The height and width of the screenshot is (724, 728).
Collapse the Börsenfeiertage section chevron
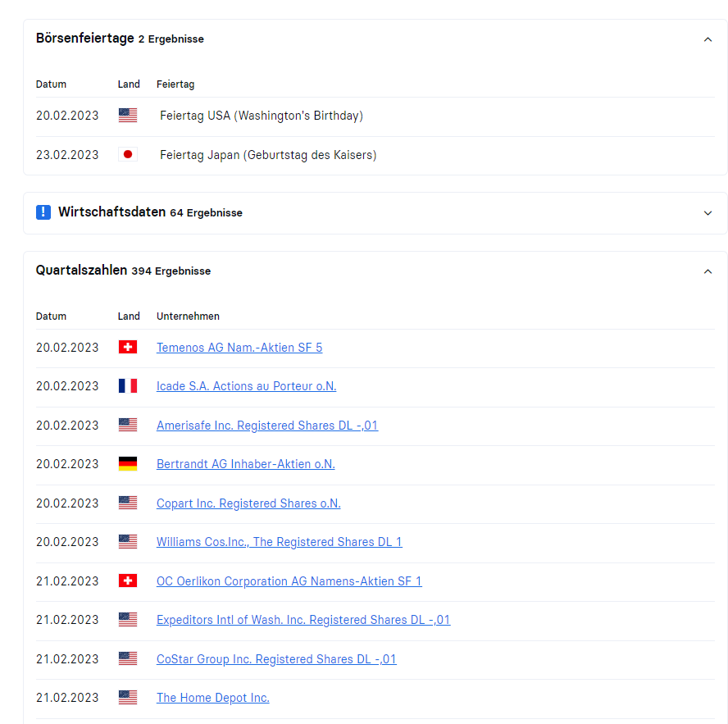point(708,39)
